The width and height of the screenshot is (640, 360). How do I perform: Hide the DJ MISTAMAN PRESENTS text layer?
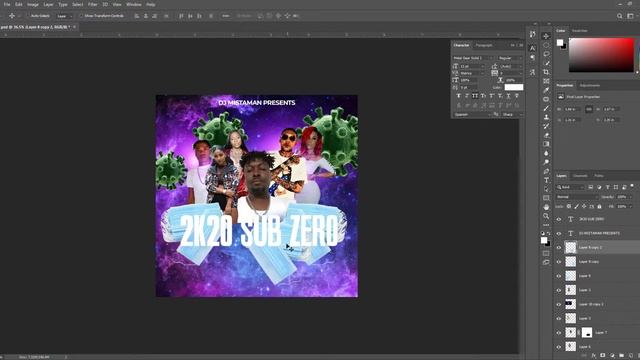click(559, 233)
